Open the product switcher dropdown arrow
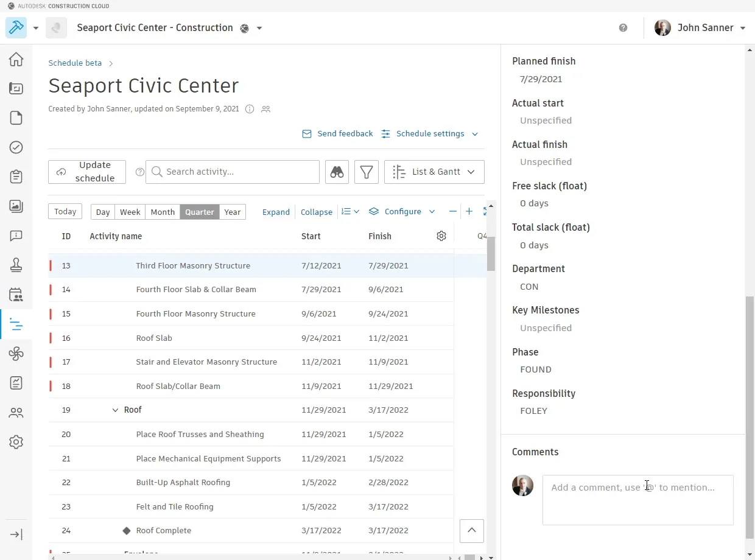 tap(36, 28)
